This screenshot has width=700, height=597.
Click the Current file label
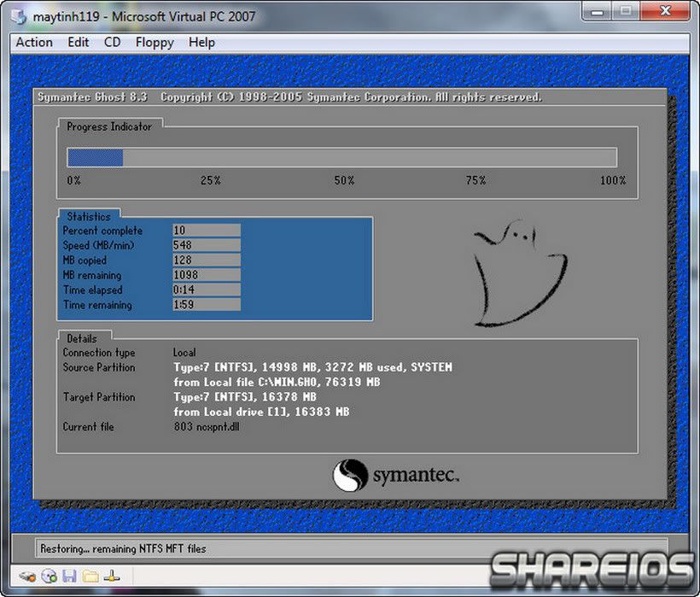pyautogui.click(x=88, y=427)
